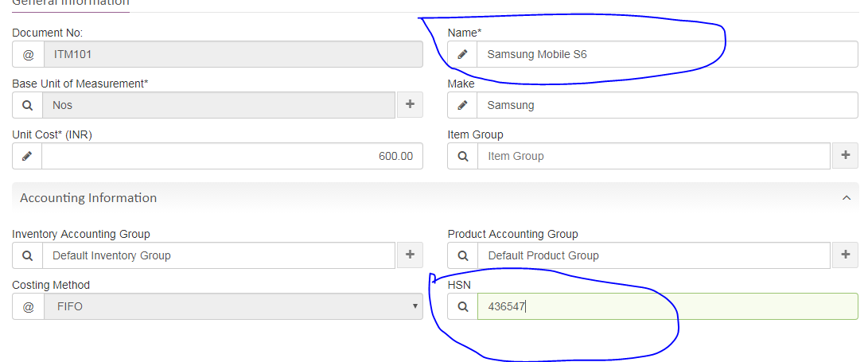The height and width of the screenshot is (362, 868).
Task: Click the Nos unit of measurement field
Action: [x=220, y=105]
